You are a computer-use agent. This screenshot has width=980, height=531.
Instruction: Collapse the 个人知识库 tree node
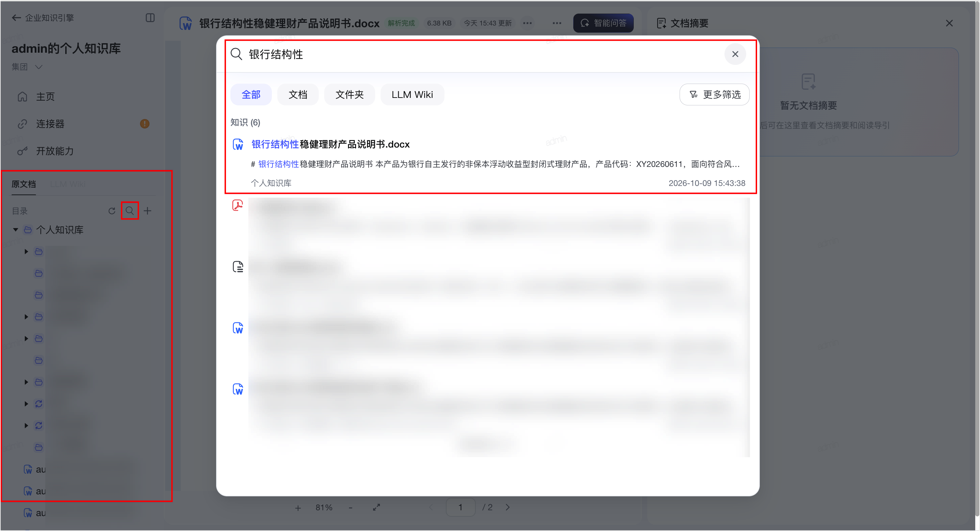tap(16, 230)
